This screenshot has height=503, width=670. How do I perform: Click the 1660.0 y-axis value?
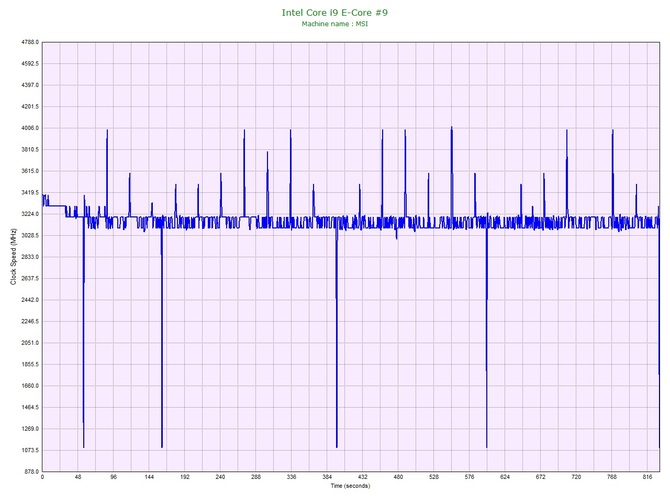point(30,386)
